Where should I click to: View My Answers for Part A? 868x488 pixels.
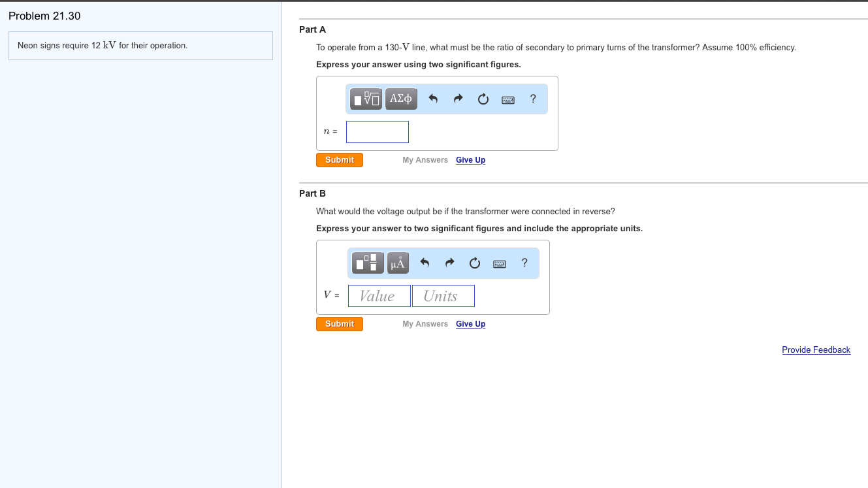pos(425,160)
